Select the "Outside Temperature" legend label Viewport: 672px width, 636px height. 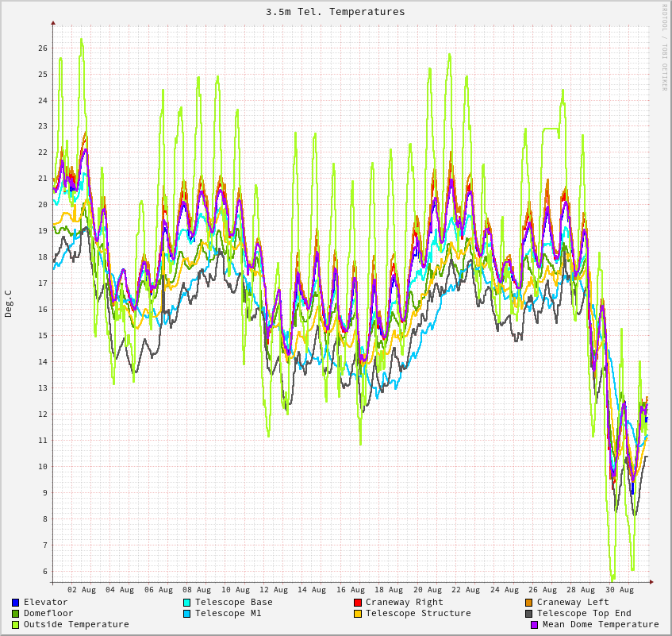pyautogui.click(x=76, y=625)
